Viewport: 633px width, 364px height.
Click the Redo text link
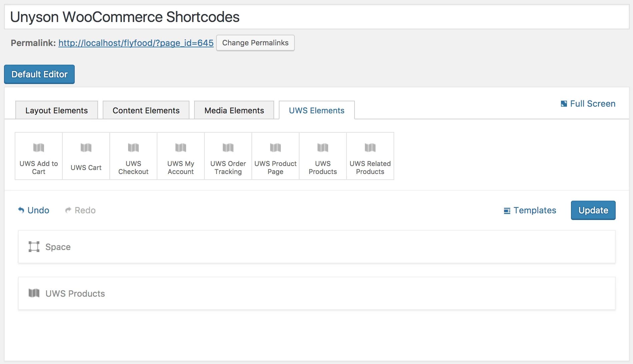click(x=85, y=210)
